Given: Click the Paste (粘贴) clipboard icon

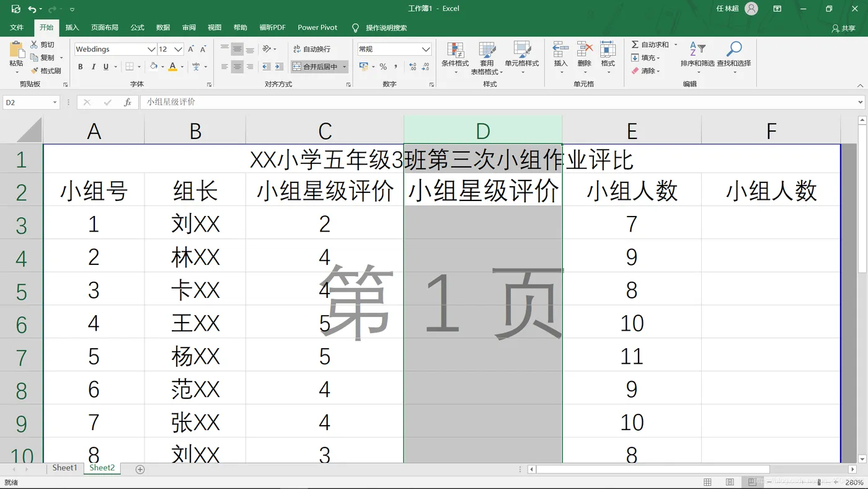Looking at the screenshot, I should click(x=16, y=49).
